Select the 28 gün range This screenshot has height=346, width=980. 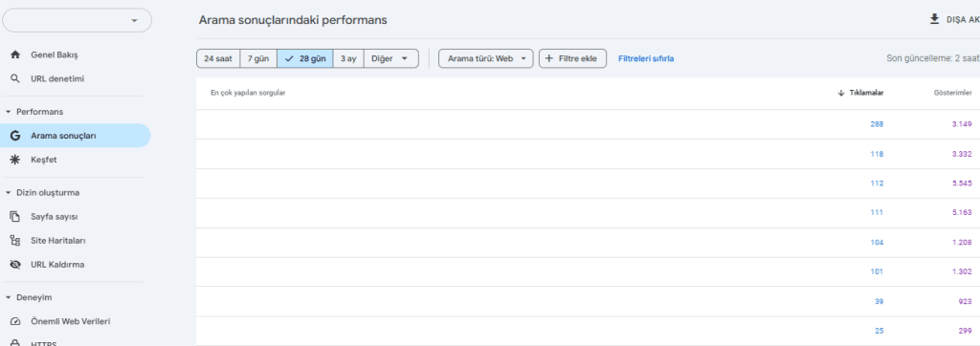point(305,58)
